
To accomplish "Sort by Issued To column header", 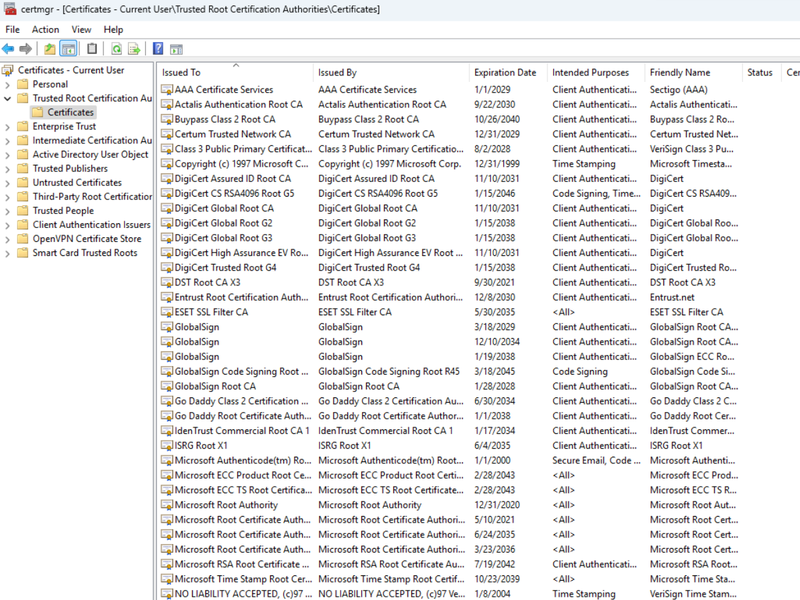I will click(235, 72).
